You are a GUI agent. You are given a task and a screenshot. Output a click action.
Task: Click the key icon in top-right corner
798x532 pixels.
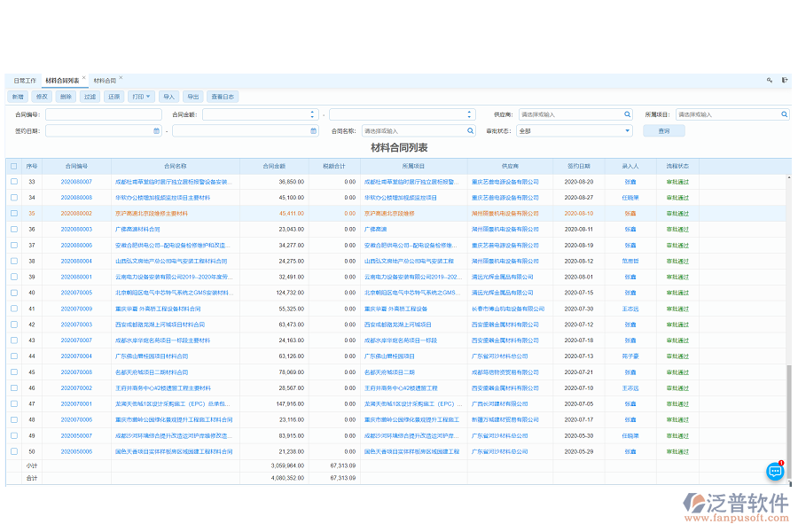[x=770, y=80]
